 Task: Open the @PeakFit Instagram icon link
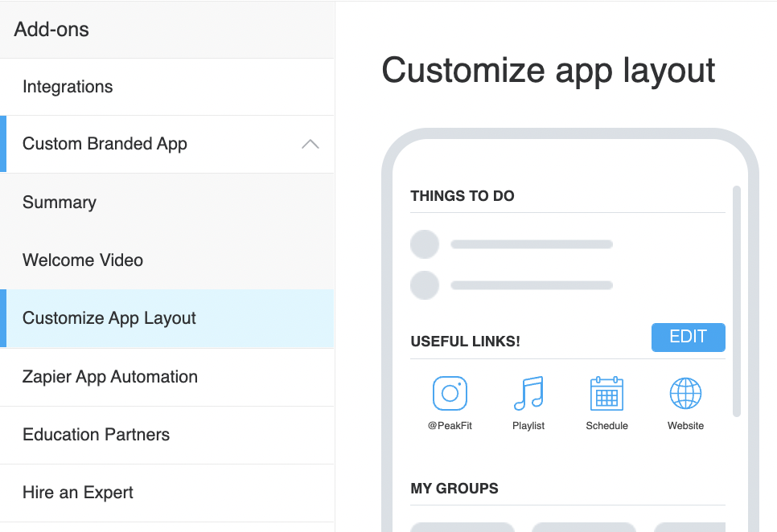[x=450, y=394]
